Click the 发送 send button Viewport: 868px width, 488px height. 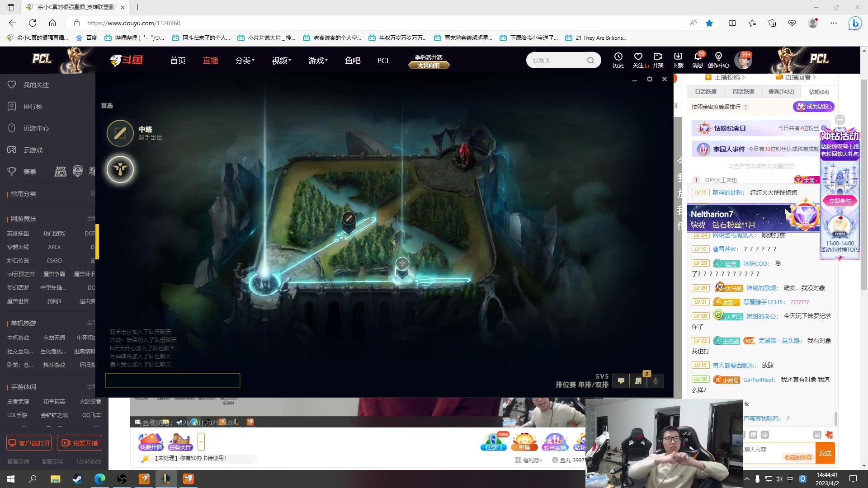825,453
